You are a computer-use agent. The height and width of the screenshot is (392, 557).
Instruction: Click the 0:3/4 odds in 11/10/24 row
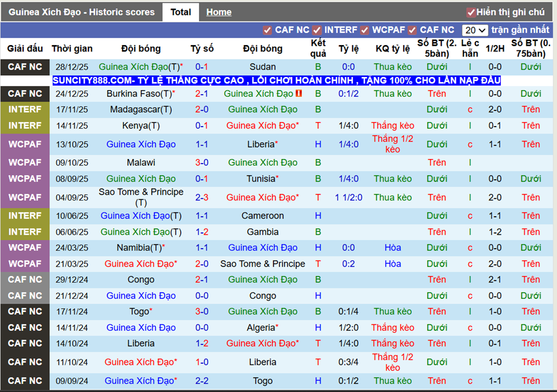pos(348,362)
